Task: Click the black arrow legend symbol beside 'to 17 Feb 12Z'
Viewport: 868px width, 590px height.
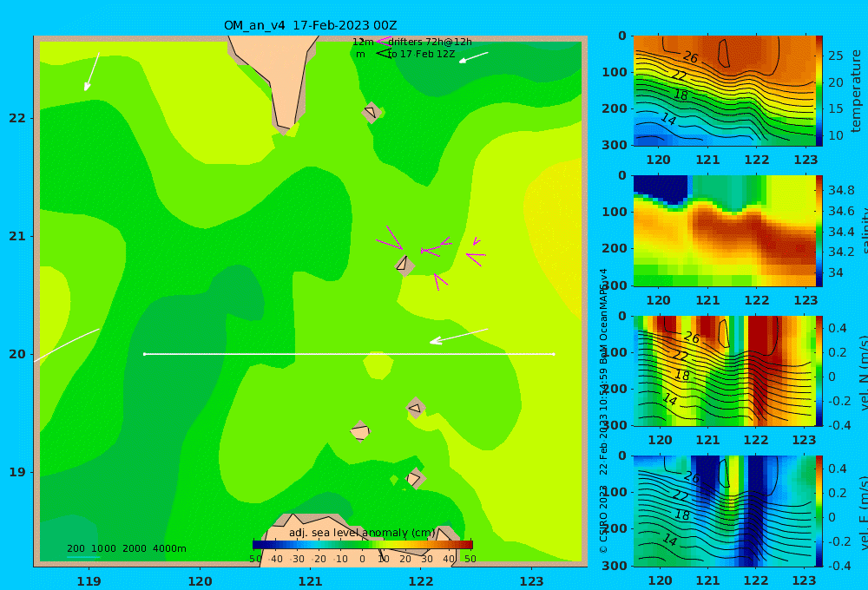Action: click(384, 54)
